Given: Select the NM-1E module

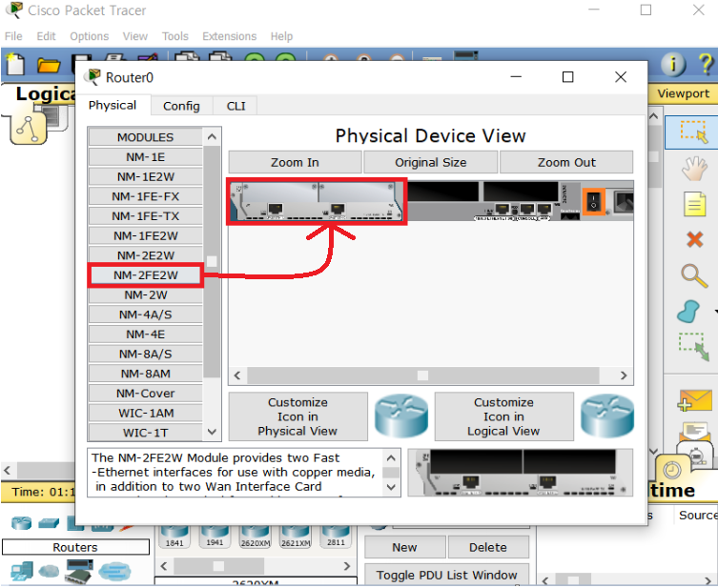Looking at the screenshot, I should click(146, 157).
